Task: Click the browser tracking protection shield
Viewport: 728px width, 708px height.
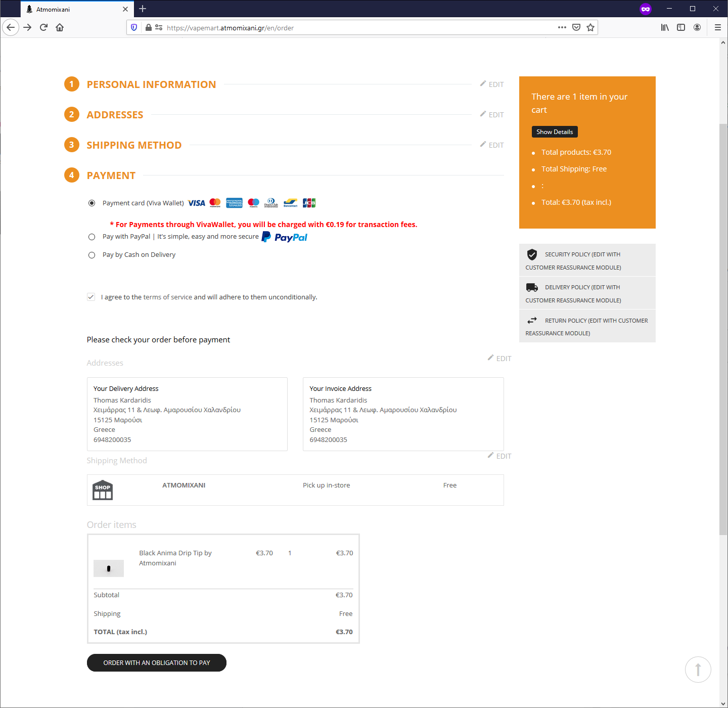Action: [133, 27]
